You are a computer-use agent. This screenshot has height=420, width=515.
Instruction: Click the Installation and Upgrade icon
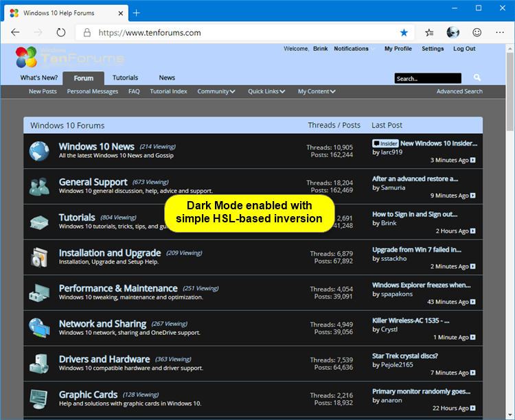tap(39, 257)
